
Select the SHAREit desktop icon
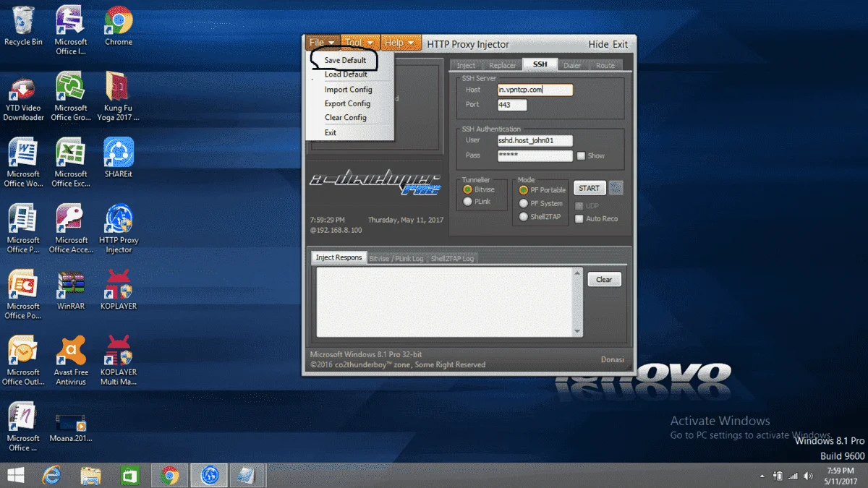point(119,158)
